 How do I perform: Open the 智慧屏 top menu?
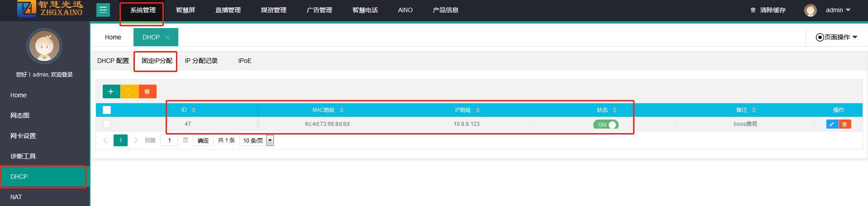pos(185,10)
